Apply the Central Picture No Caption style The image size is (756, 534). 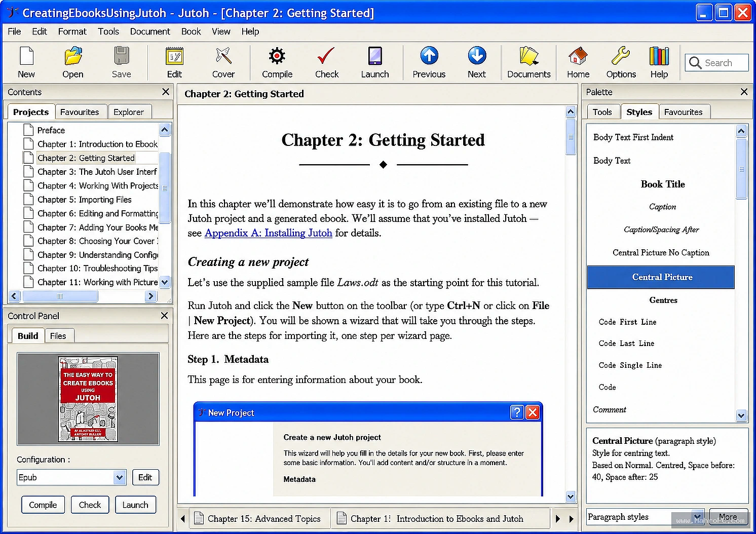click(x=661, y=252)
